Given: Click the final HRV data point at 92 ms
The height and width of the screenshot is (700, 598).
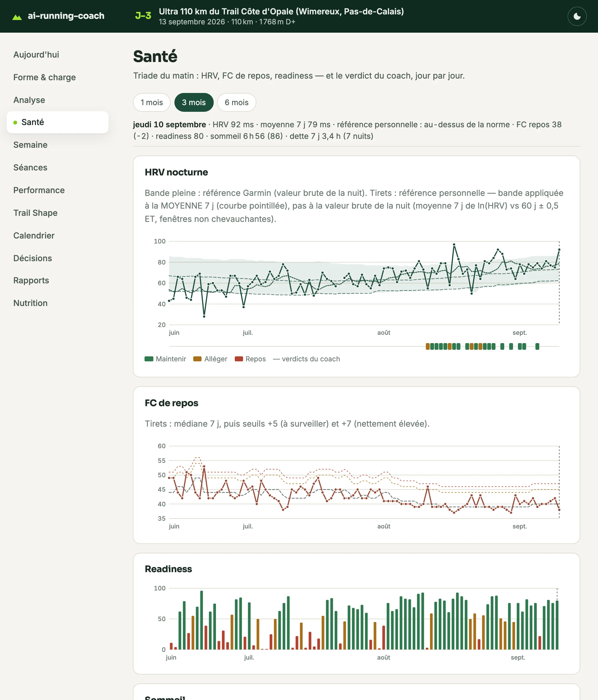Looking at the screenshot, I should coord(559,250).
